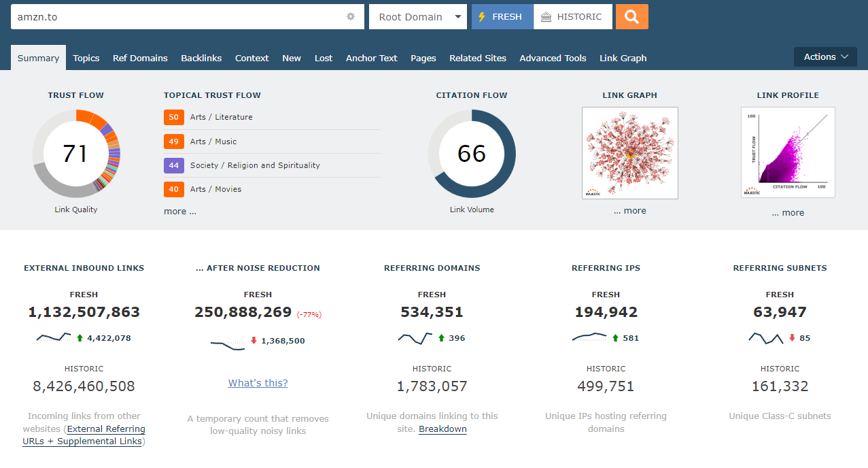868x468 pixels.
Task: Click the green up arrow beside 396
Action: tap(441, 337)
